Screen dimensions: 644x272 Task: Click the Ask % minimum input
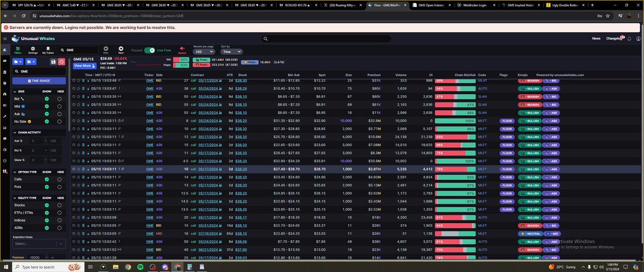tap(36, 141)
